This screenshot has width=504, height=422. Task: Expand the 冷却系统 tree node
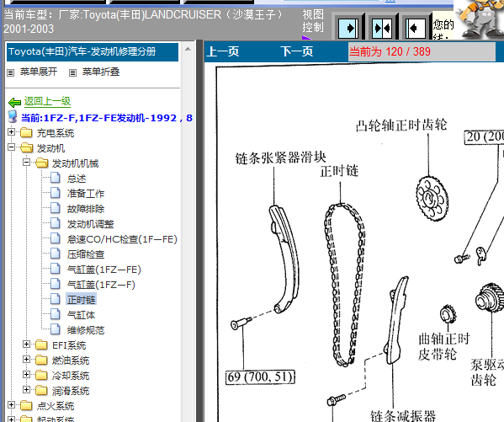27,375
